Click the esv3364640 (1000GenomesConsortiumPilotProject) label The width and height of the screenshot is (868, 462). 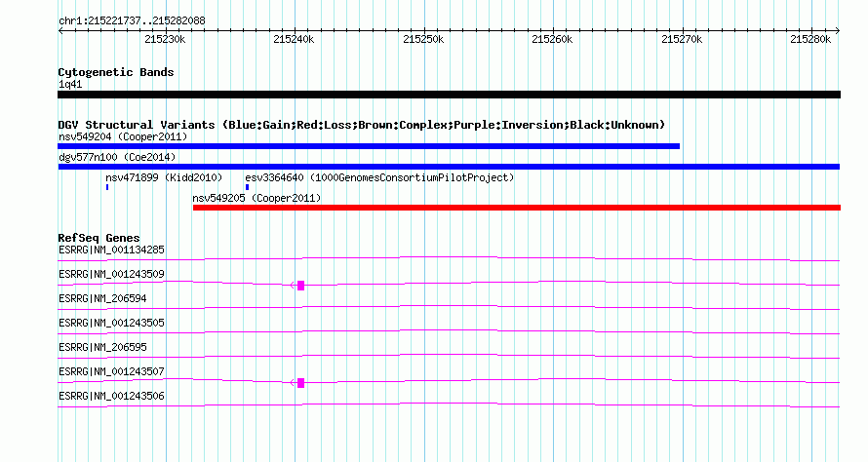379,177
